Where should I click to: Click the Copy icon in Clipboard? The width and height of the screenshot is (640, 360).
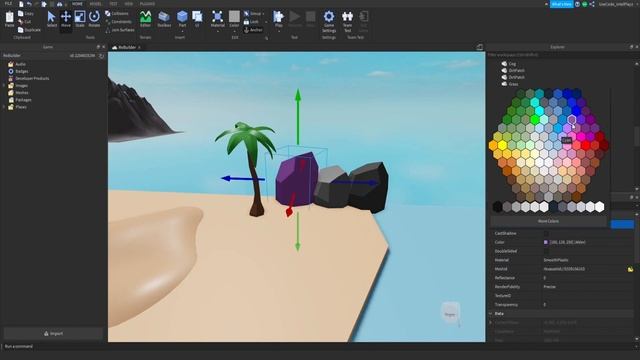point(21,13)
